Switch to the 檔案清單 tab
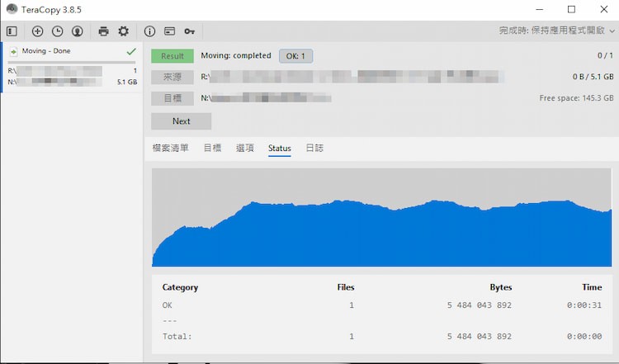Screen dimensions: 619x364 tap(171, 148)
